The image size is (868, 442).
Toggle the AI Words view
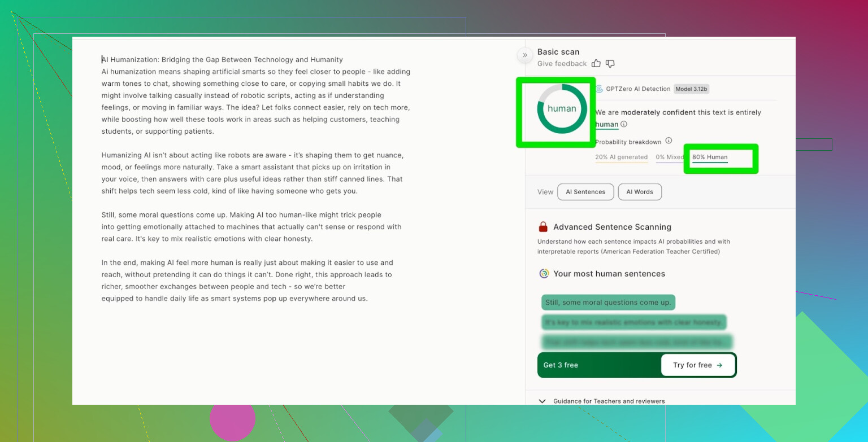pyautogui.click(x=640, y=192)
